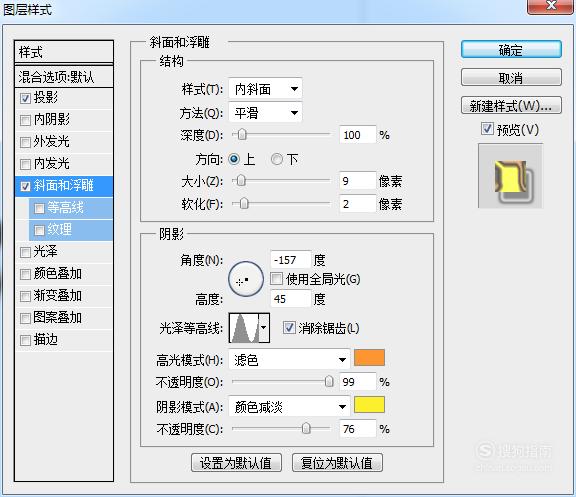Click the 光泽等高线 contour thumbnail
Screen dimensions: 576x497
pos(244,328)
